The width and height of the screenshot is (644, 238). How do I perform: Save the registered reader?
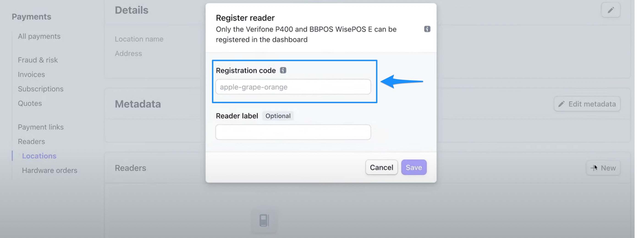pos(414,167)
